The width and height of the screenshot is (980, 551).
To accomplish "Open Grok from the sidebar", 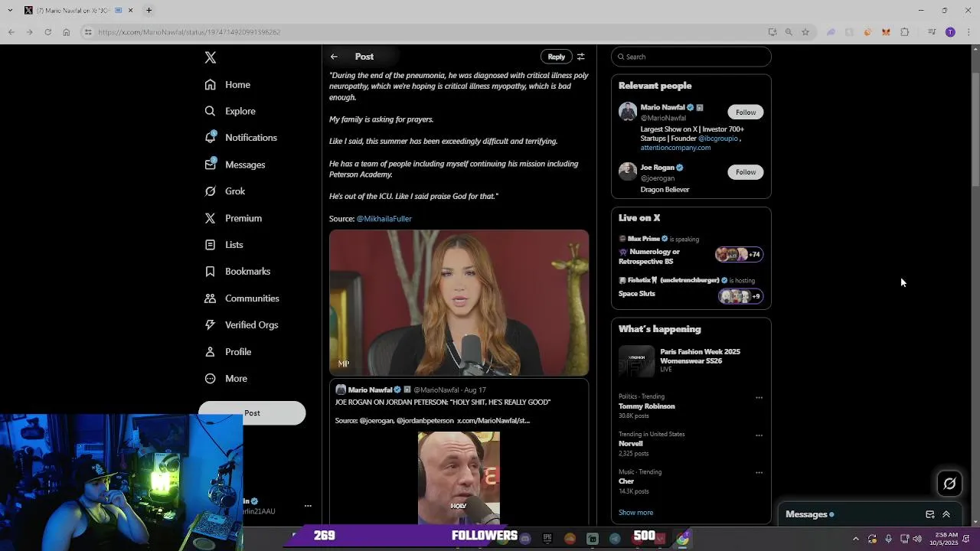I will (x=224, y=191).
